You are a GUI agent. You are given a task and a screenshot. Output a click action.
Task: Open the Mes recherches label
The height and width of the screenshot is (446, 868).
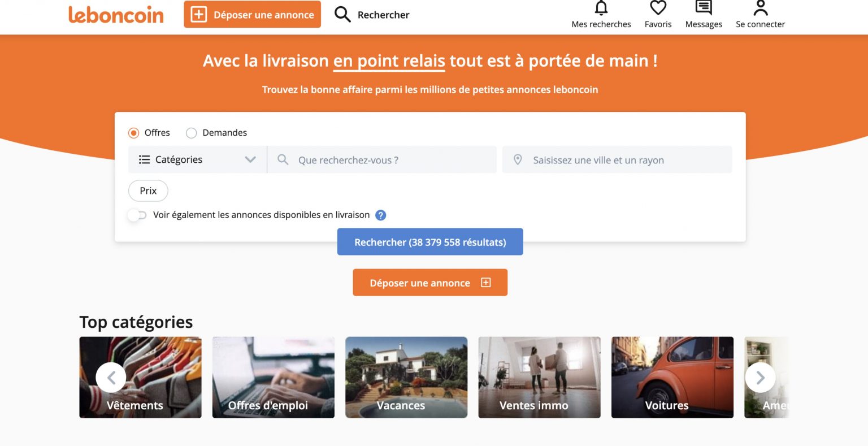[601, 24]
